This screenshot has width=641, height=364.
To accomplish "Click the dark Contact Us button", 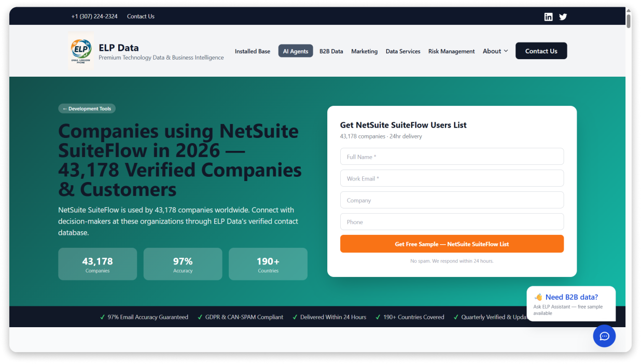I will tap(541, 51).
